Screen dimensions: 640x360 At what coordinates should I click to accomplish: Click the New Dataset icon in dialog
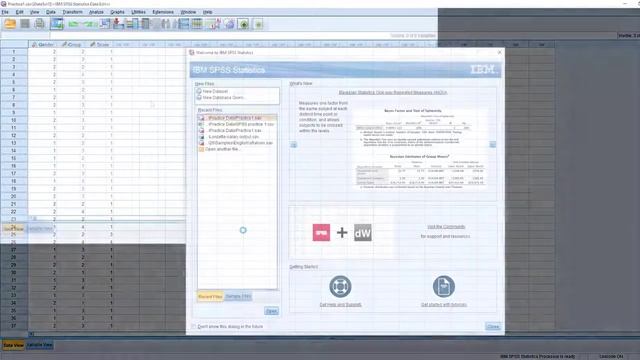(199, 91)
